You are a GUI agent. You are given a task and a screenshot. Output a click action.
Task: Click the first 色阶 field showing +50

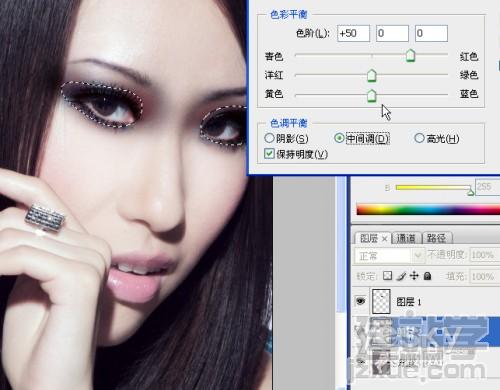(353, 33)
